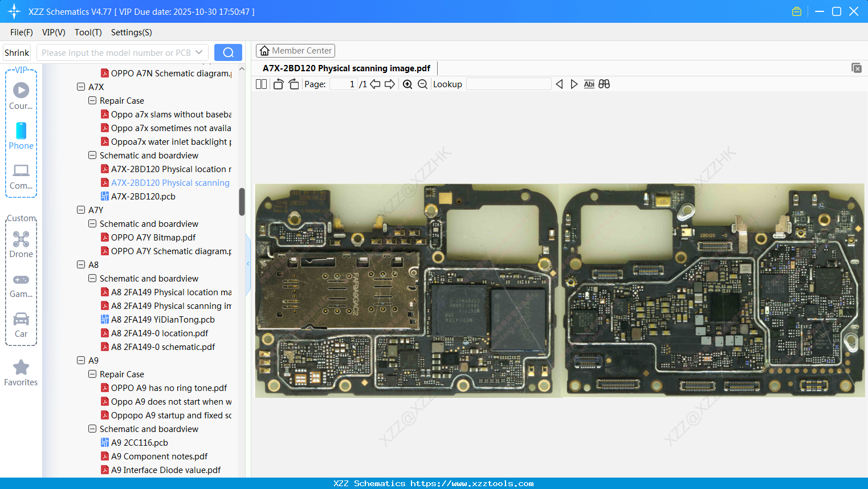Viewport: 868px width, 489px height.
Task: Open the Member Center
Action: [295, 50]
